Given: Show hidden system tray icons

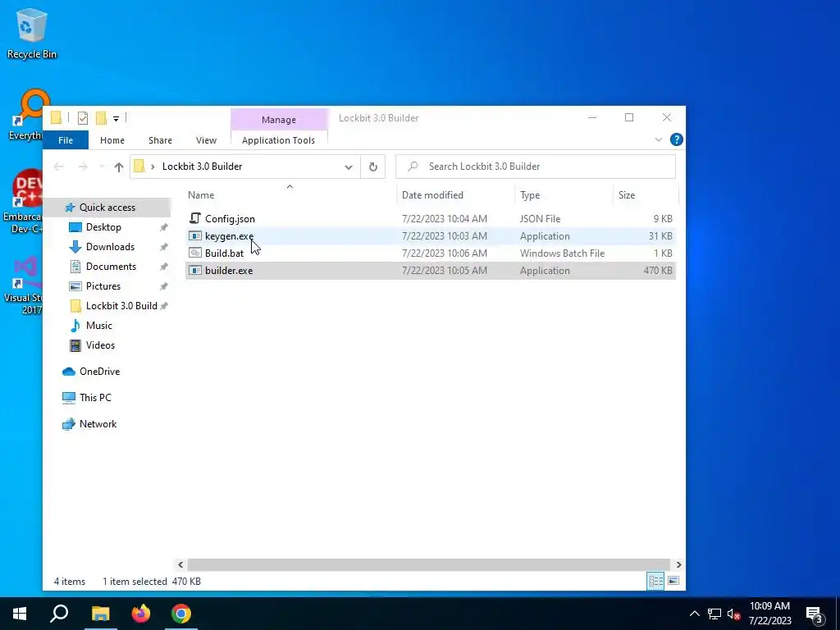Looking at the screenshot, I should [694, 614].
